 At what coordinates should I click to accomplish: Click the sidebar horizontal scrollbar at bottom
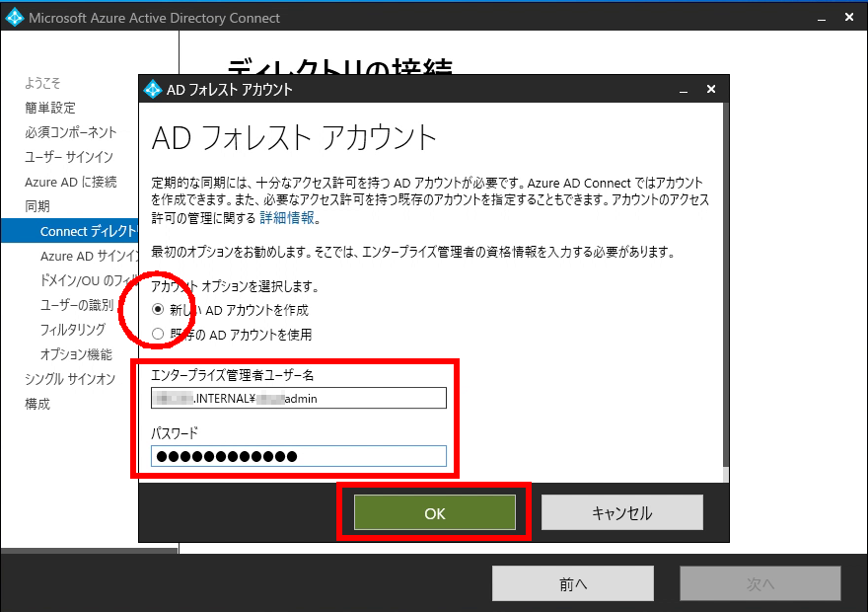click(x=89, y=551)
